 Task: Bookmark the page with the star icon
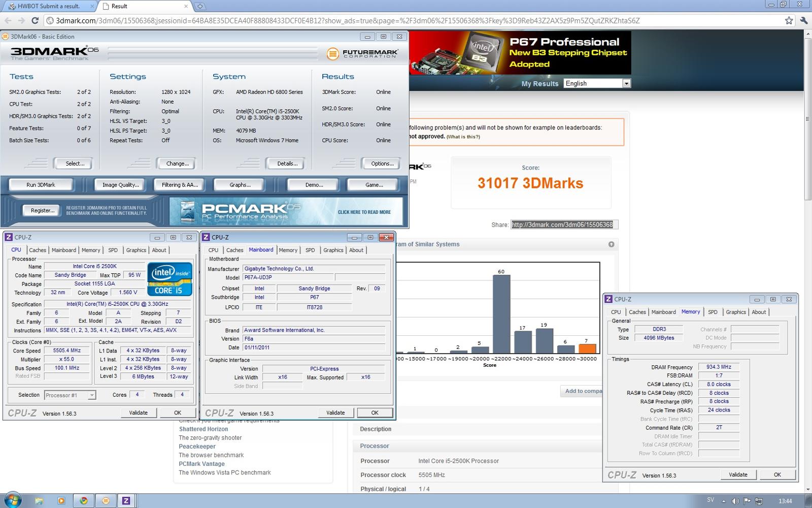click(x=789, y=21)
